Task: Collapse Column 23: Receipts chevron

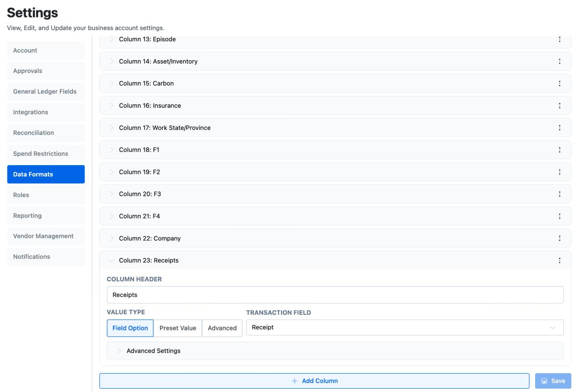Action: click(x=112, y=261)
